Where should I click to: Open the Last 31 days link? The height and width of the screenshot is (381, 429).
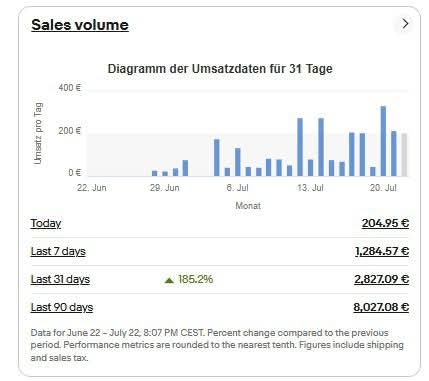[x=60, y=279]
